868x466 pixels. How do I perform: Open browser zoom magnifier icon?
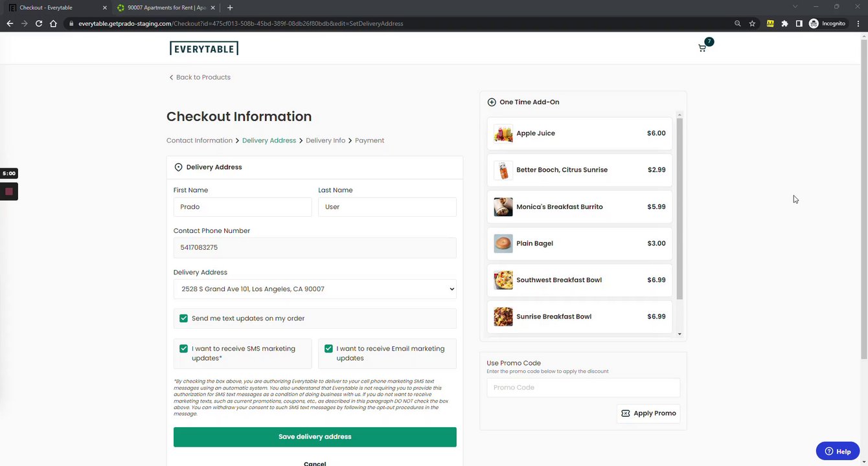pos(738,23)
